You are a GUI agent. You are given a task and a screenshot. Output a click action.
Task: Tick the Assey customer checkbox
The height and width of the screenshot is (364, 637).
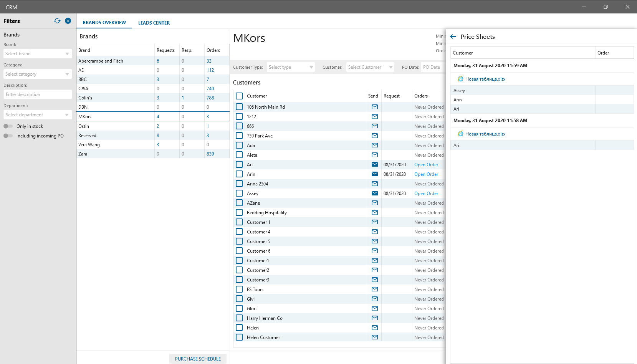click(239, 193)
